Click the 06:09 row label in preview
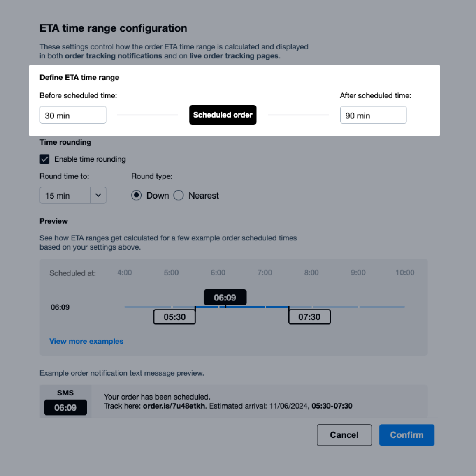This screenshot has width=476, height=476. pyautogui.click(x=60, y=307)
